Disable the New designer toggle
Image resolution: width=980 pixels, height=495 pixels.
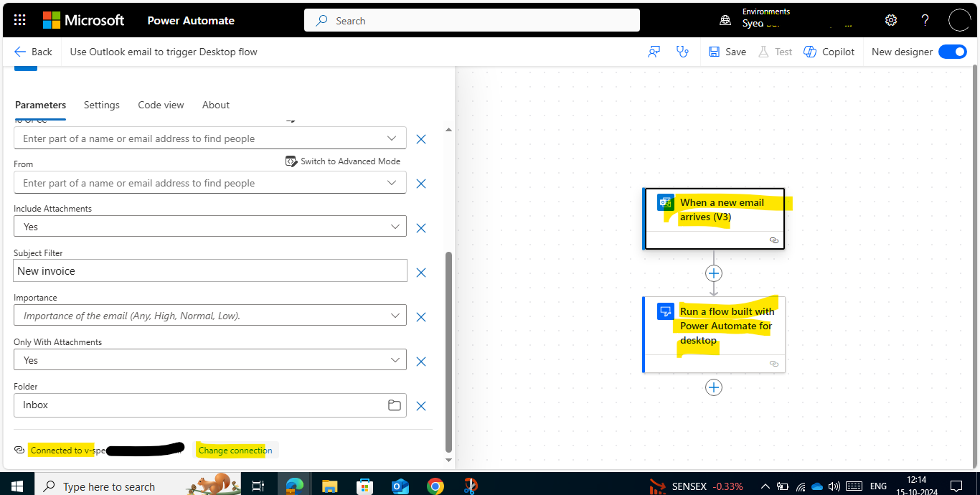click(952, 51)
